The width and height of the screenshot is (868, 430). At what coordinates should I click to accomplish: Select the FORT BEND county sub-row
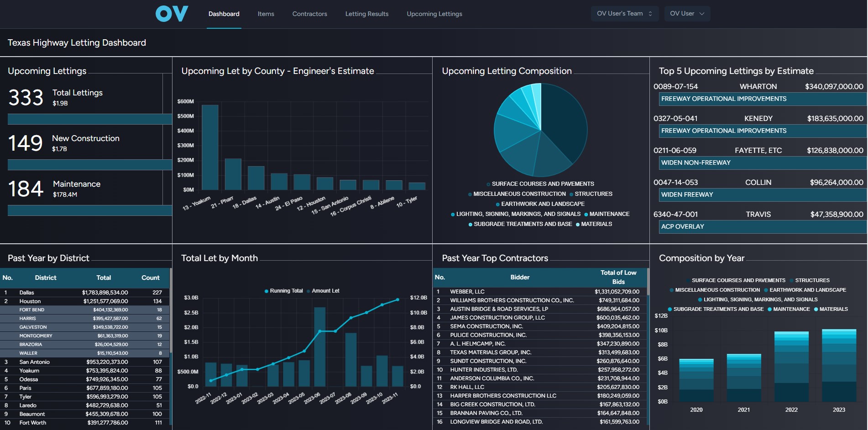(x=84, y=310)
